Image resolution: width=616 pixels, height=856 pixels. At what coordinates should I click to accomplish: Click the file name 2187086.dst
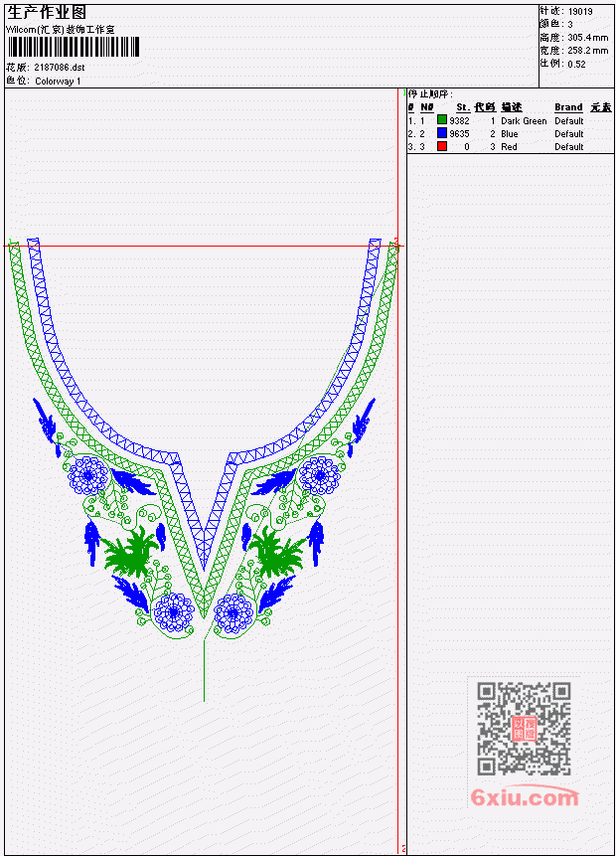tap(60, 68)
